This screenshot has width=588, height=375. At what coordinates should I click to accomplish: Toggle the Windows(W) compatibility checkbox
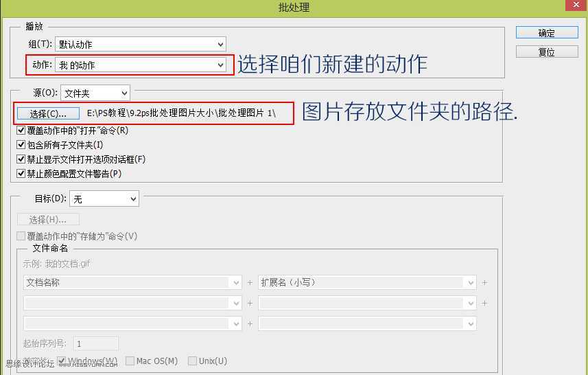[62, 361]
